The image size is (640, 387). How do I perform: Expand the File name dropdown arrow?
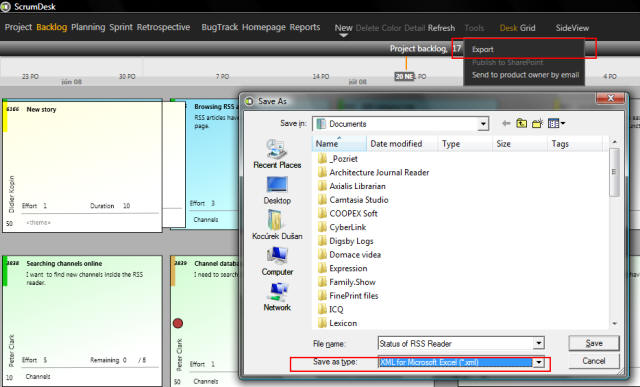539,344
